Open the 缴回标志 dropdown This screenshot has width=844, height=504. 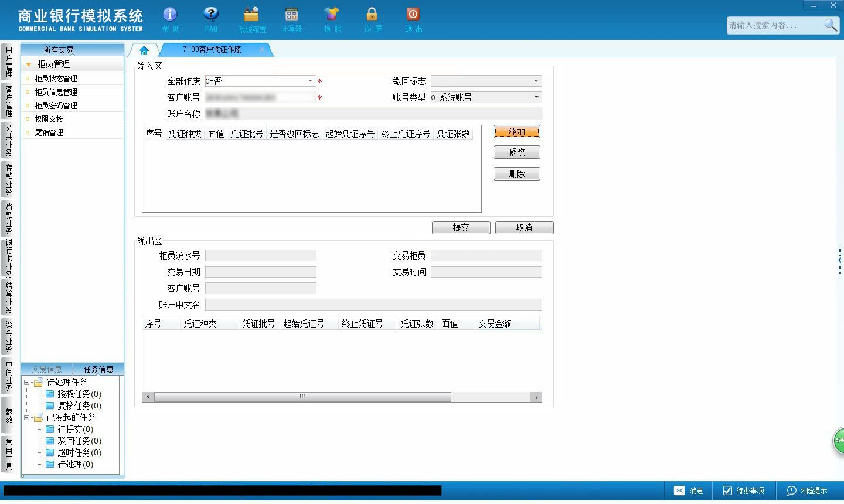tap(536, 81)
